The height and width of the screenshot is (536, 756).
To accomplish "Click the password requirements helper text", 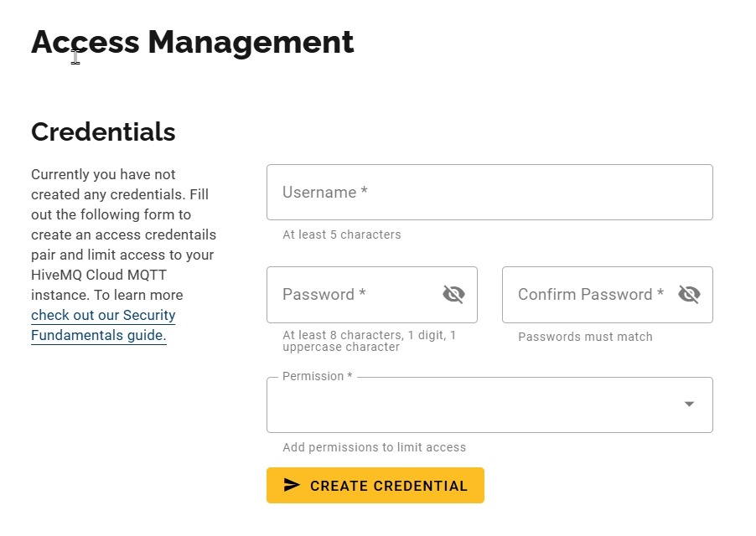I will (x=369, y=341).
